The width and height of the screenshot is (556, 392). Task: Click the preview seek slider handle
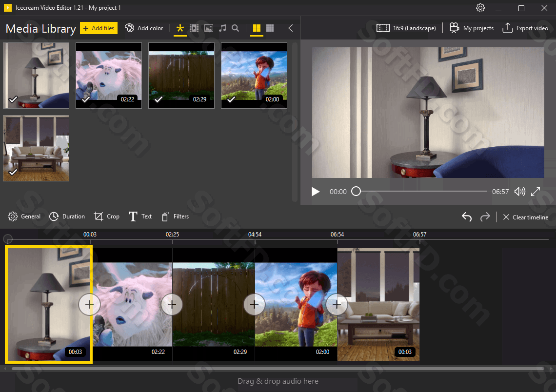356,192
